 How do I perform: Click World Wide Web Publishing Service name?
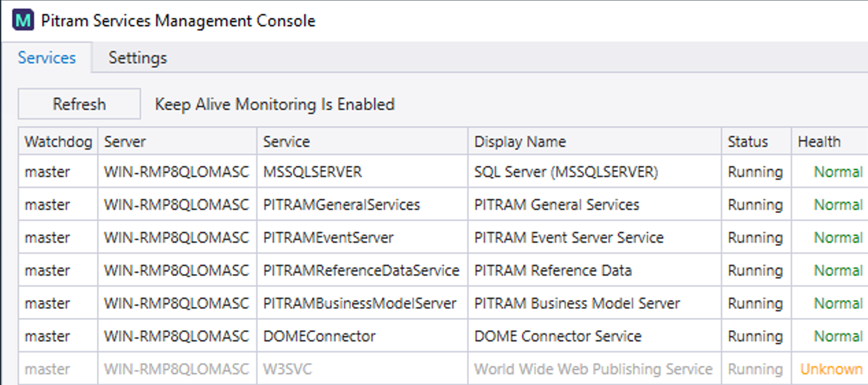pos(593,369)
